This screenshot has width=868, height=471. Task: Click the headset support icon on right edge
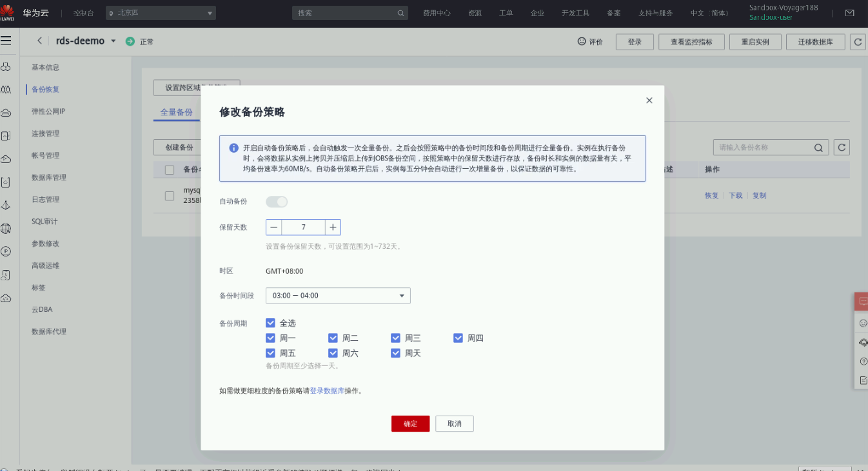(x=863, y=342)
